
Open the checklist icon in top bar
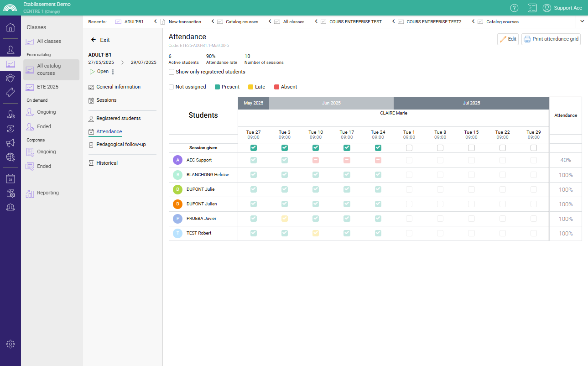click(x=532, y=8)
